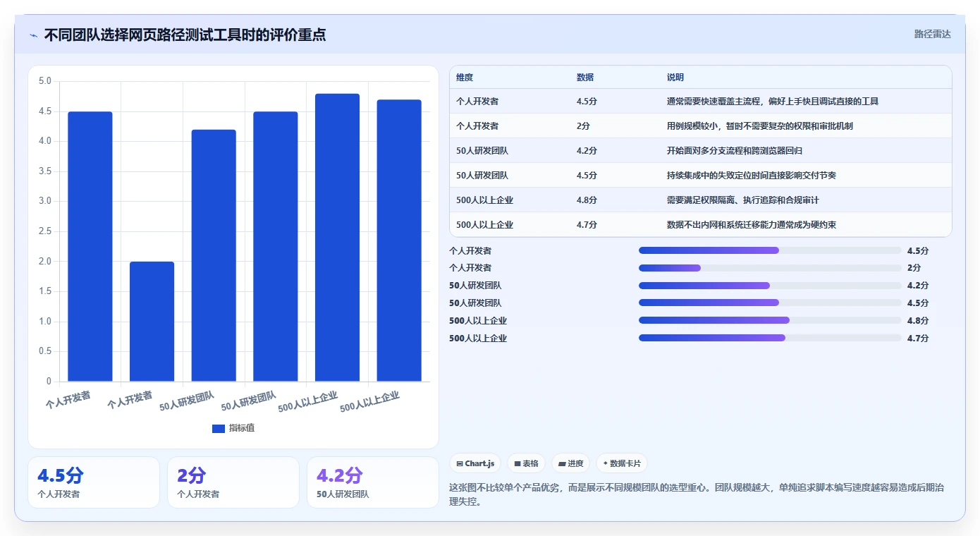Open the 4.5分 个人开发者 data card
This screenshot has height=536, width=980.
coord(94,482)
